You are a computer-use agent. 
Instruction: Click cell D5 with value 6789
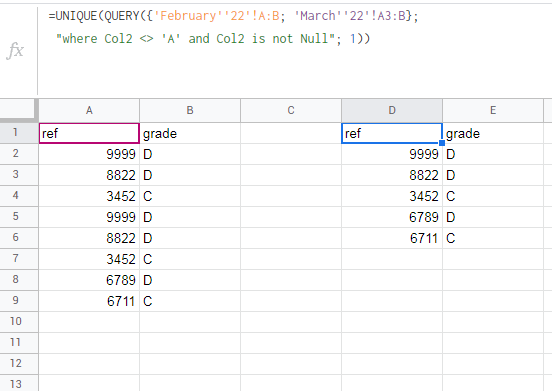[392, 217]
